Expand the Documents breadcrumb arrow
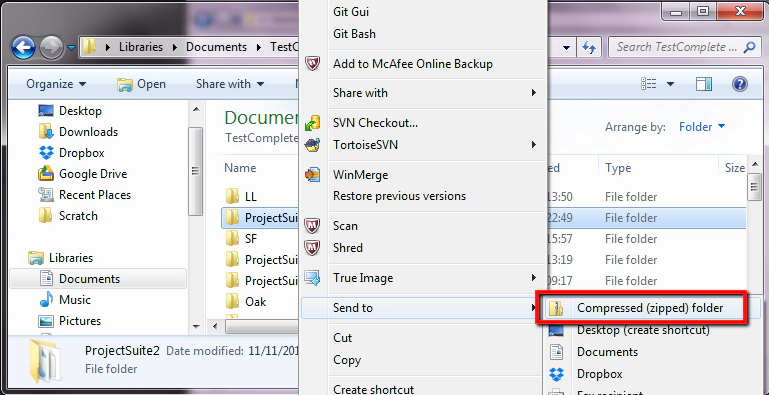The height and width of the screenshot is (395, 769). (x=258, y=47)
